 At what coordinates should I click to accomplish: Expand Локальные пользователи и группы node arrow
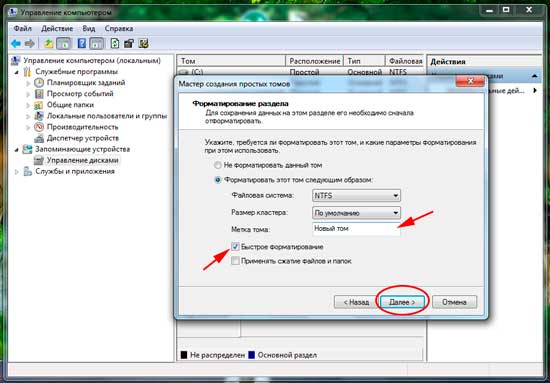pyautogui.click(x=28, y=116)
